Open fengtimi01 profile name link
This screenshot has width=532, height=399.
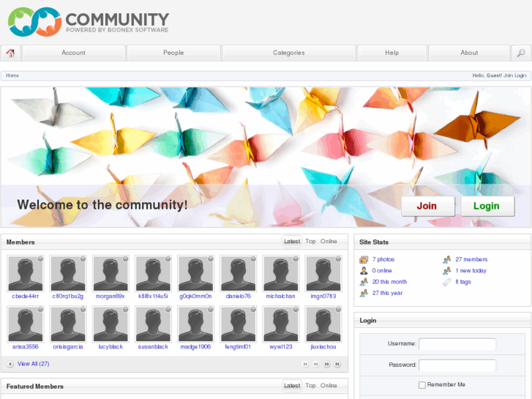pyautogui.click(x=238, y=347)
